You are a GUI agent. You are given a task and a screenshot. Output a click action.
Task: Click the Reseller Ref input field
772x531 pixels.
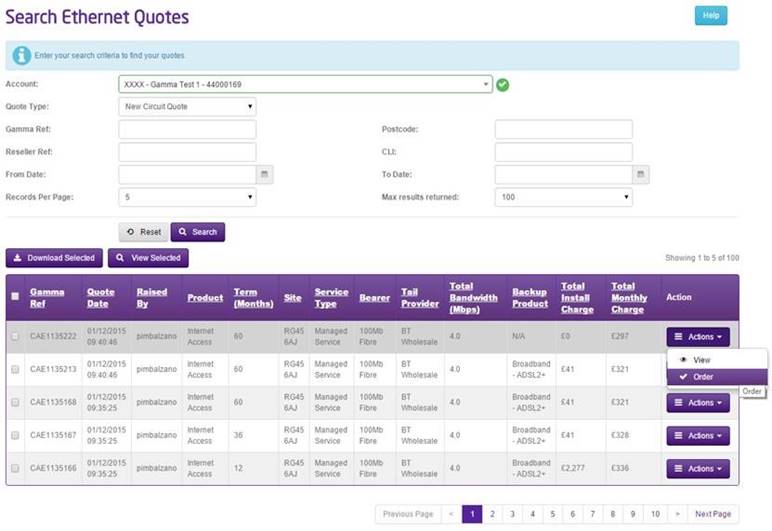(x=187, y=152)
